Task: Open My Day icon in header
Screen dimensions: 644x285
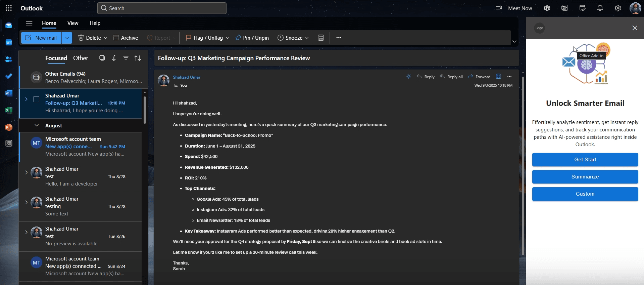Action: click(582, 8)
